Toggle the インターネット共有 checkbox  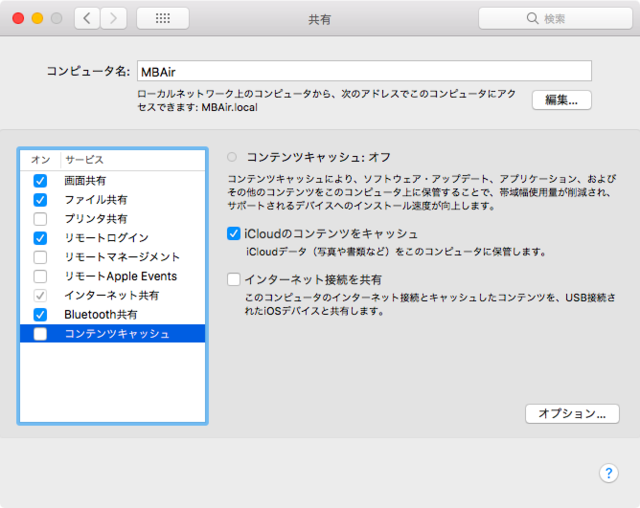(40, 295)
